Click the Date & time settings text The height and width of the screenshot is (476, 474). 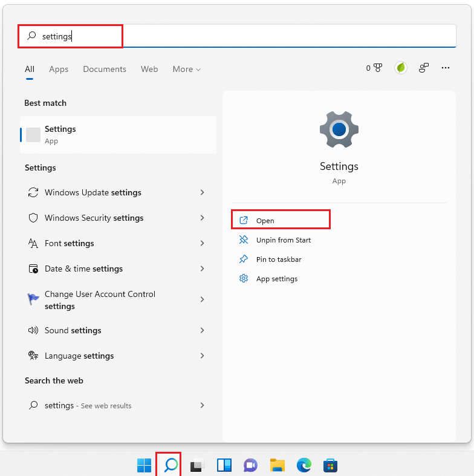pyautogui.click(x=84, y=269)
